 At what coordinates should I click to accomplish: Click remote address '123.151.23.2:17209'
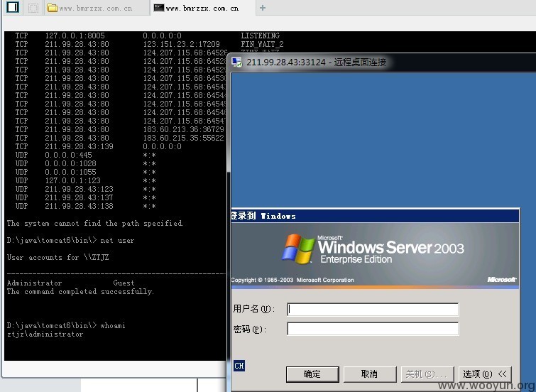[181, 44]
